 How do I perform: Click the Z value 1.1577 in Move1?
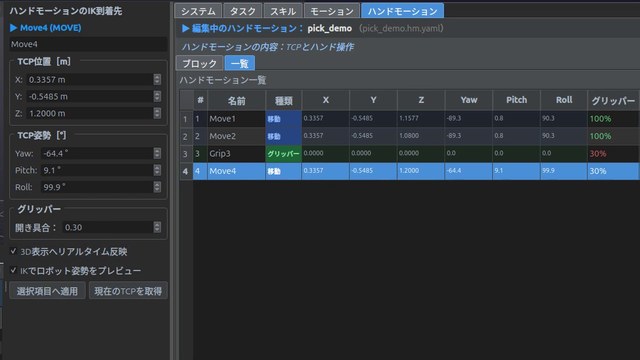pyautogui.click(x=421, y=119)
